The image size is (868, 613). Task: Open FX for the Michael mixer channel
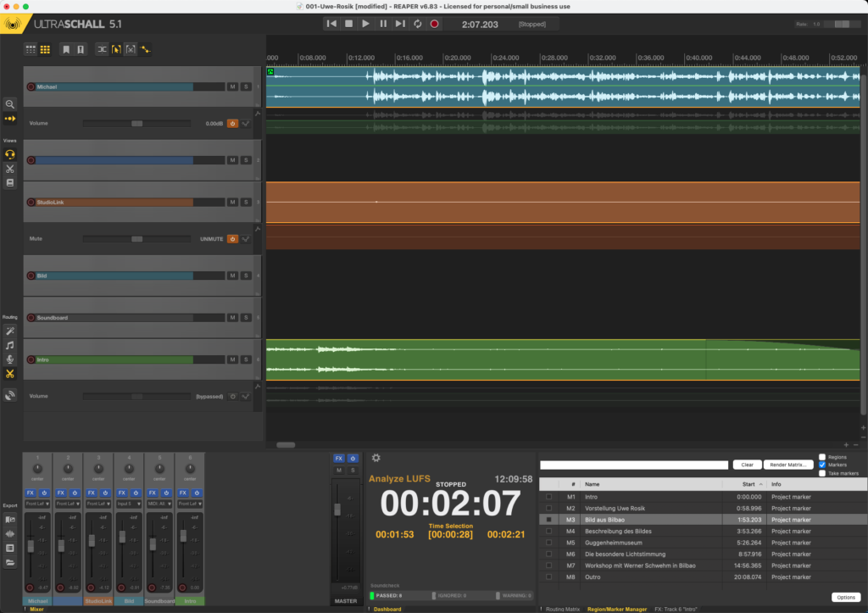tap(31, 492)
